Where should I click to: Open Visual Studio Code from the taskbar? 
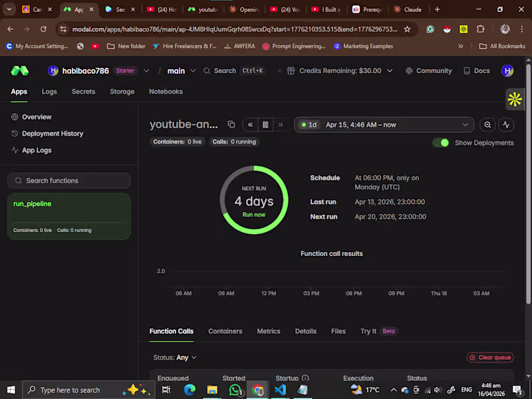click(x=280, y=390)
